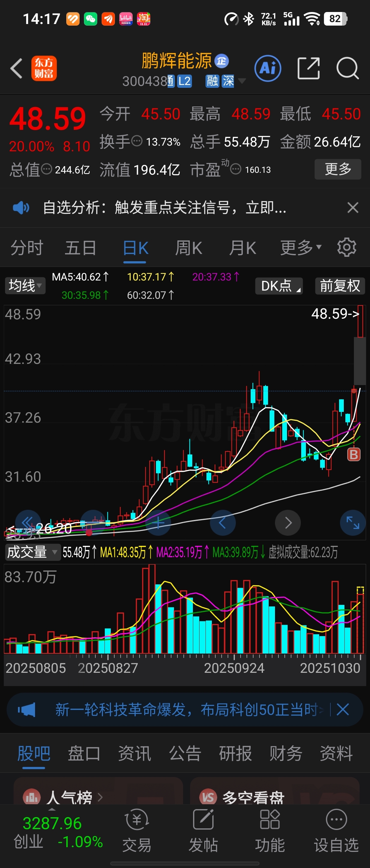Tap the fast-rewind double arrow on chart
The height and width of the screenshot is (868, 370).
[x=27, y=523]
